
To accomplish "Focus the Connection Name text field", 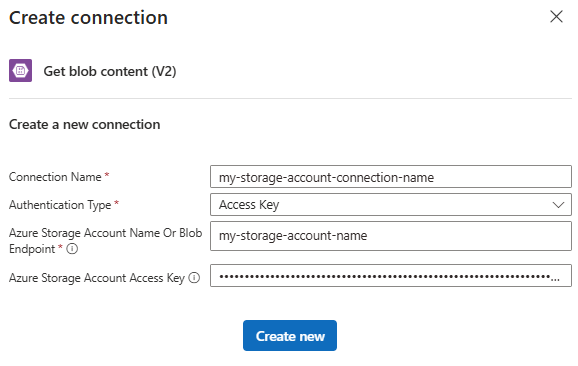I will 391,177.
